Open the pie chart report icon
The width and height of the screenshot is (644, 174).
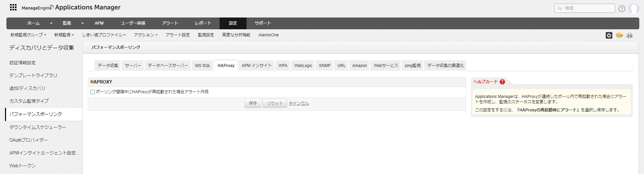coord(619,35)
